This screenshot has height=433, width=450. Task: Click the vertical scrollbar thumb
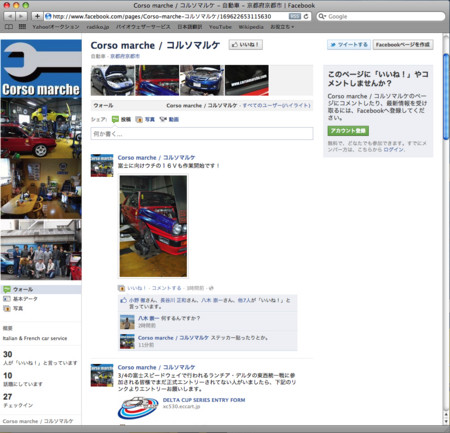[446, 97]
